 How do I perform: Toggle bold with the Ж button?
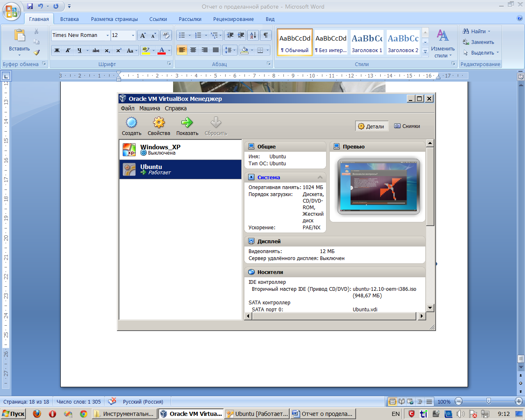57,50
